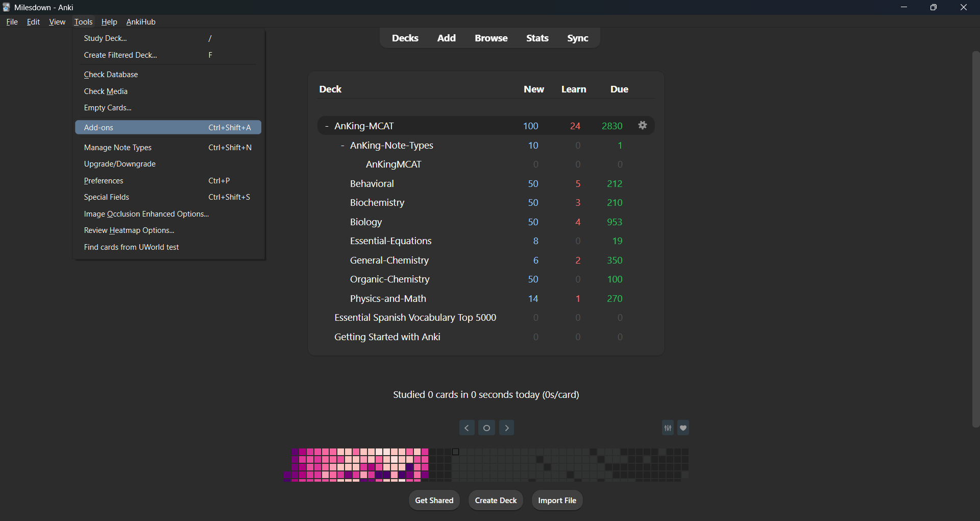980x521 pixels.
Task: Click the Due column header
Action: [x=619, y=89]
